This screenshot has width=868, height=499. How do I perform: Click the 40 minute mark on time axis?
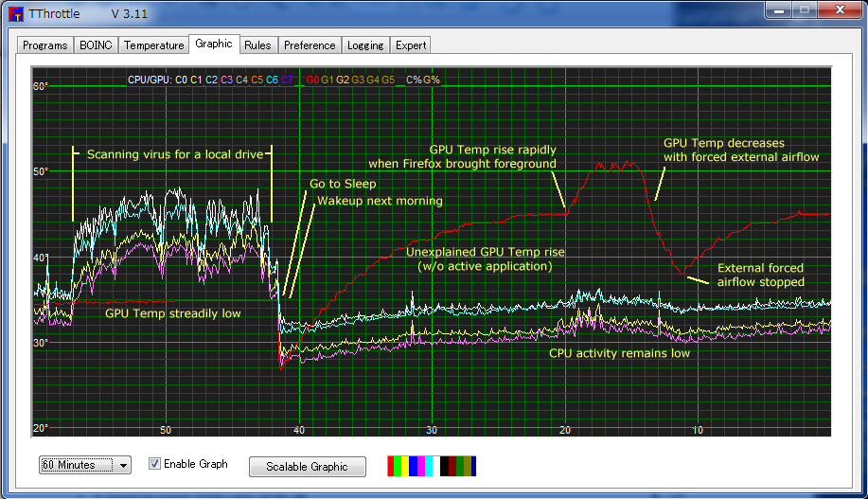pos(299,430)
